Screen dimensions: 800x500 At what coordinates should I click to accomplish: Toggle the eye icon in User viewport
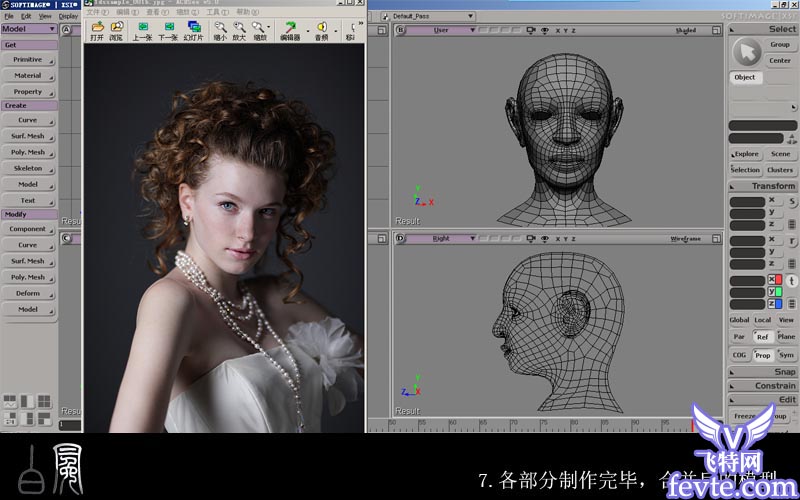point(545,31)
